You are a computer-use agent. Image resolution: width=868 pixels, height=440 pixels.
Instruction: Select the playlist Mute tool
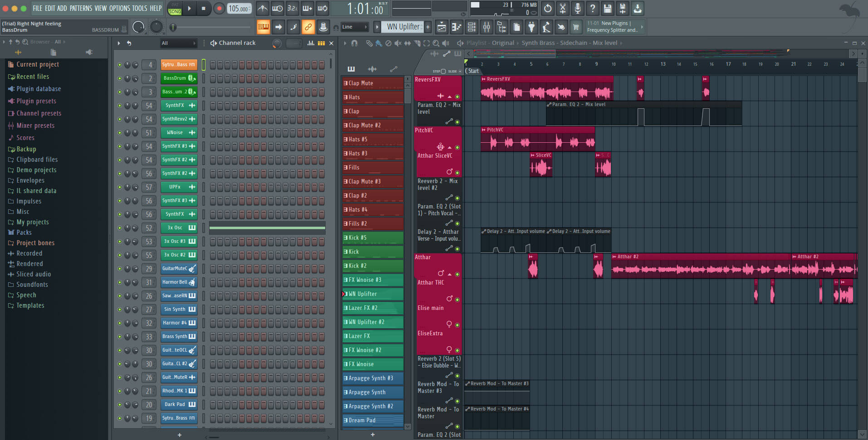398,43
